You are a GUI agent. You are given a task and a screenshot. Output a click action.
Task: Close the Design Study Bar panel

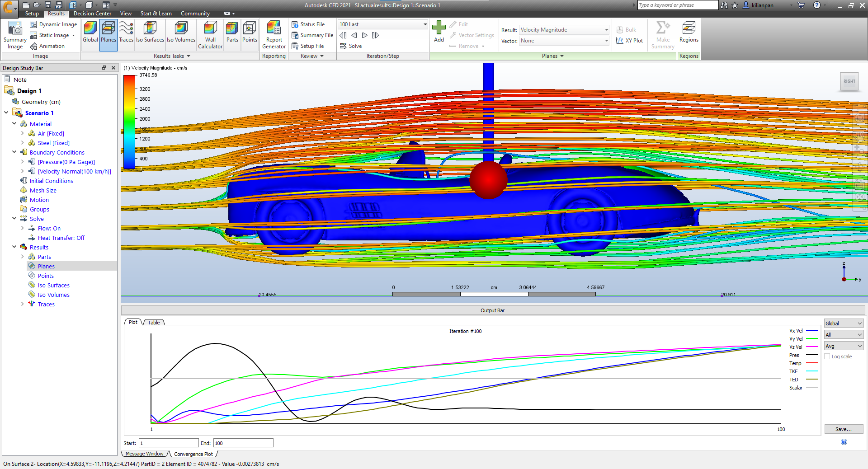tap(113, 68)
